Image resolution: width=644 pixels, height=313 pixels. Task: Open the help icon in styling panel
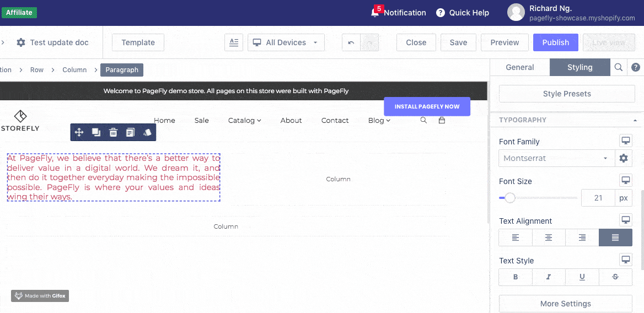[636, 67]
